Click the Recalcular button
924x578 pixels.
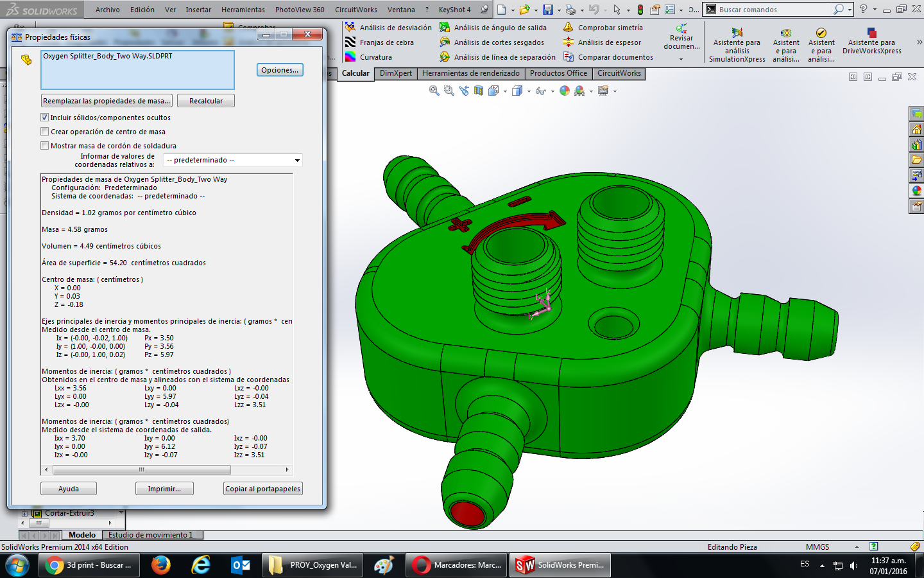pyautogui.click(x=206, y=101)
